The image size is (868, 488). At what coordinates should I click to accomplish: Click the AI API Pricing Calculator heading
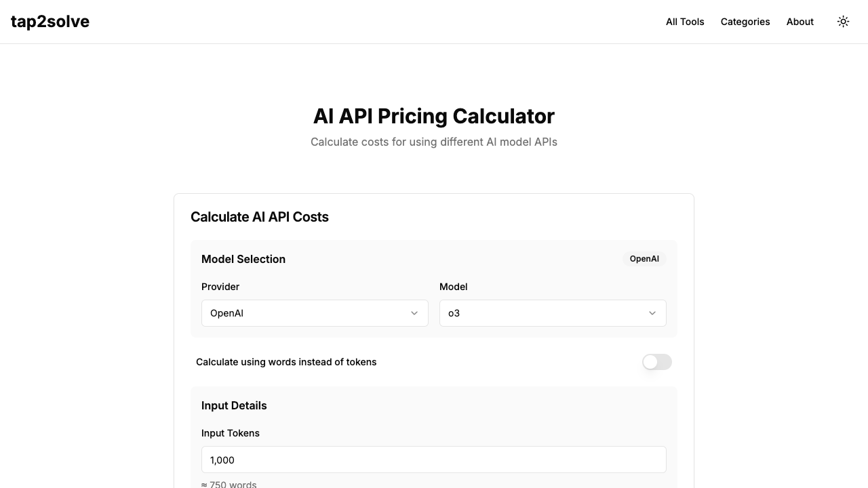pyautogui.click(x=433, y=116)
